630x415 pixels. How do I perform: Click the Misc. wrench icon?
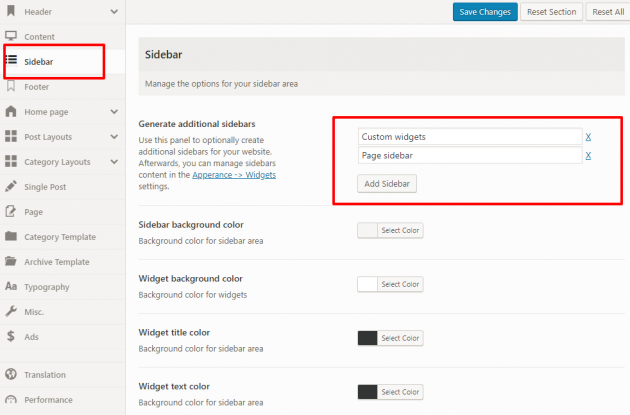pos(11,311)
